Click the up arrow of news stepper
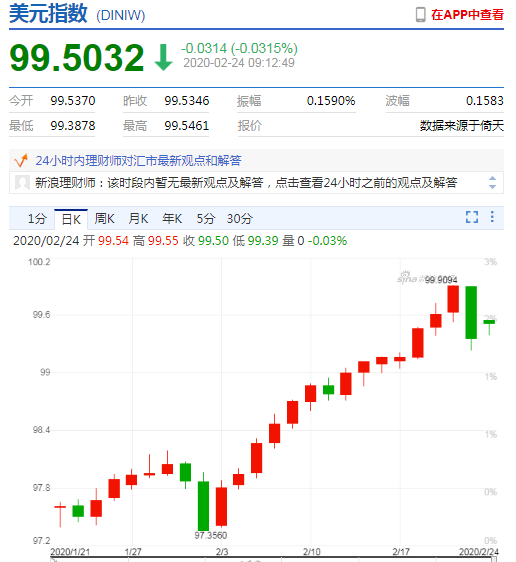 pos(493,178)
